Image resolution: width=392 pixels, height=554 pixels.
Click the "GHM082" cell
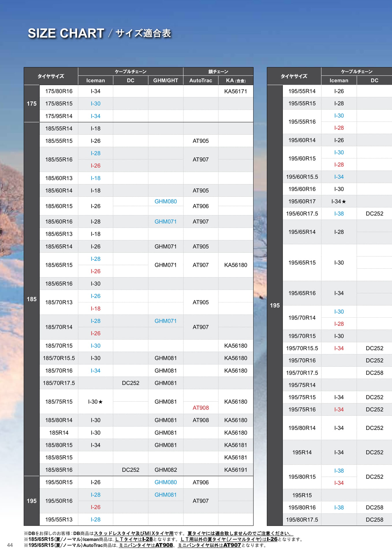tap(166, 470)
